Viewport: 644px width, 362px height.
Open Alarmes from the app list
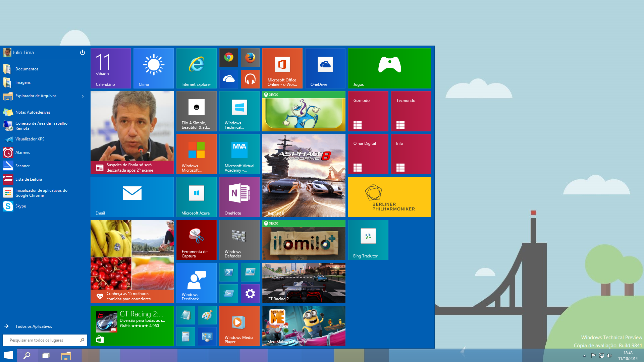pos(44,153)
